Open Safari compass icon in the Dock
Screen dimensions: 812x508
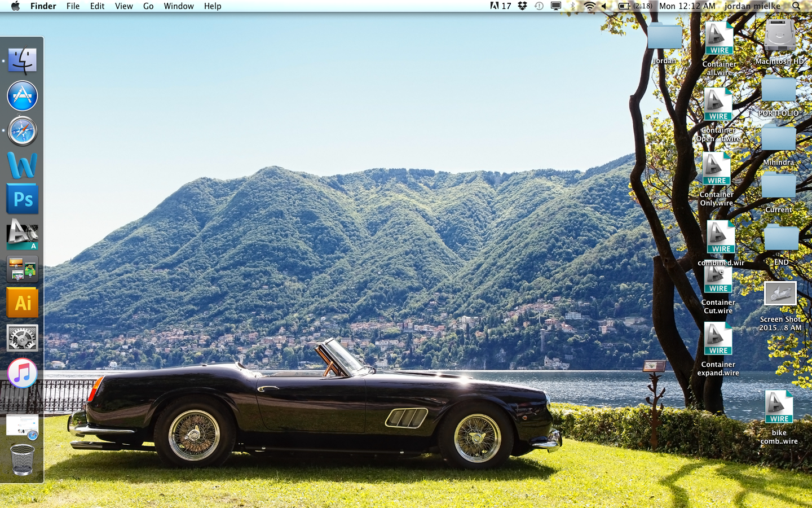click(23, 131)
